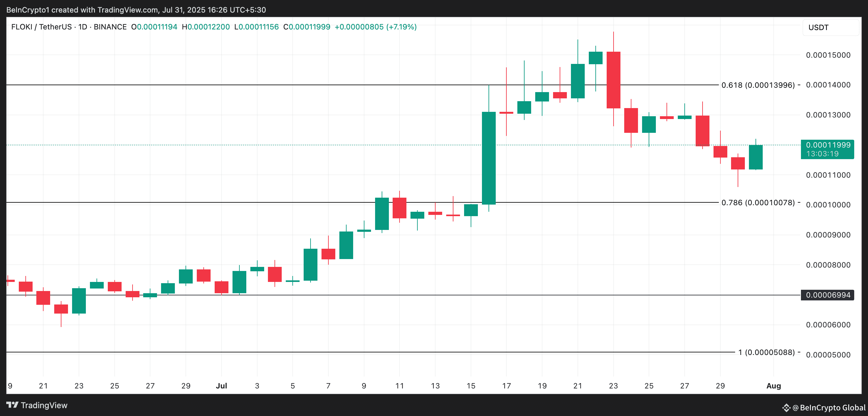The width and height of the screenshot is (868, 416).
Task: Click the low value L0.00011156
Action: (256, 27)
